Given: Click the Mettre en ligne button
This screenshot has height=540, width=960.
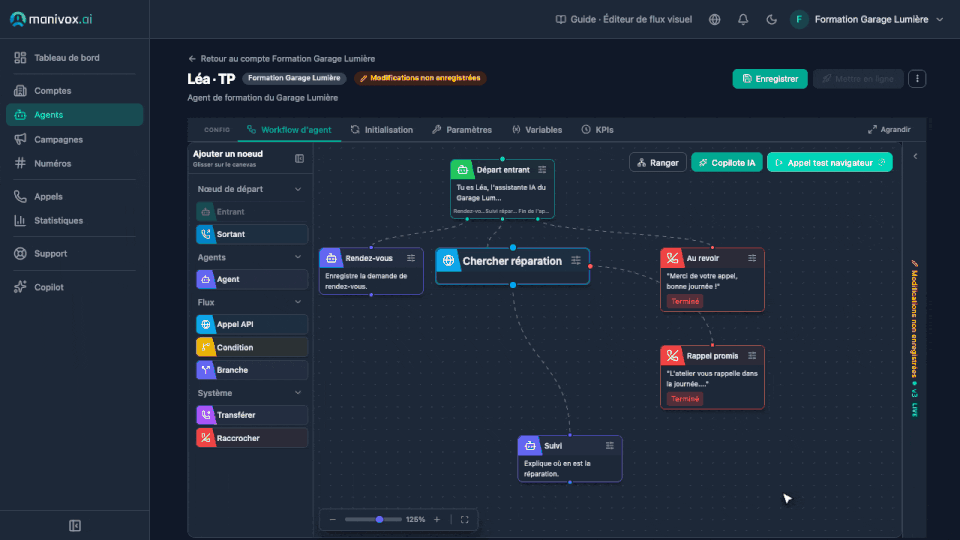Looking at the screenshot, I should pos(858,78).
